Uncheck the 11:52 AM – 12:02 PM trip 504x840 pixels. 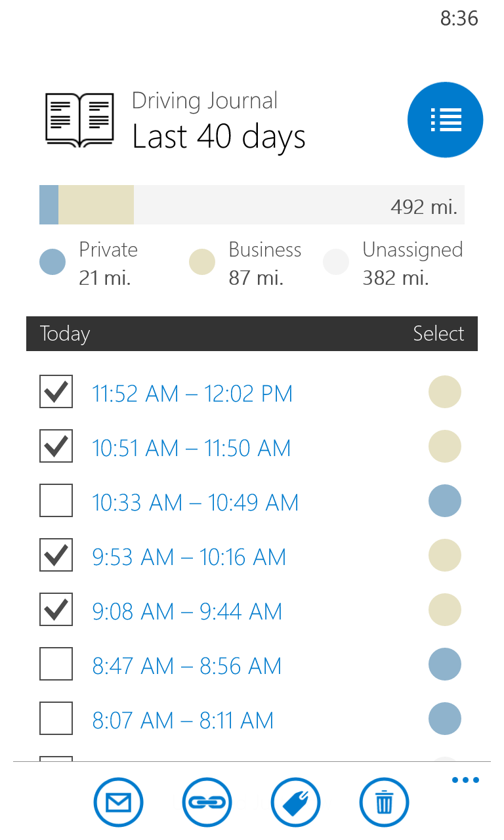[x=56, y=392]
